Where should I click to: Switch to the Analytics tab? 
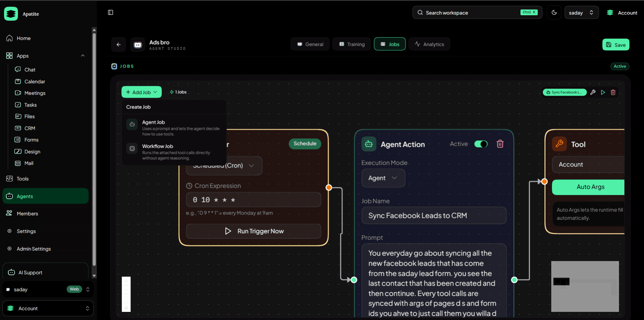coord(429,44)
